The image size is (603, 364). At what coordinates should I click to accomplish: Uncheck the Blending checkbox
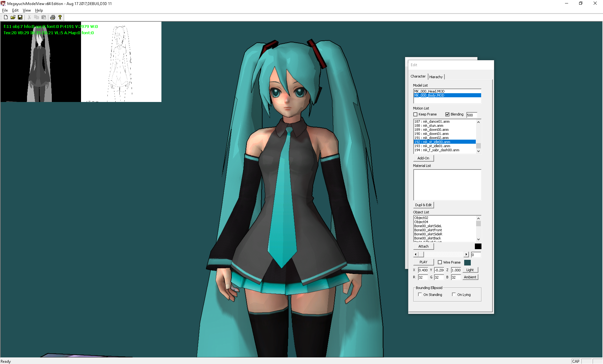[x=448, y=115]
